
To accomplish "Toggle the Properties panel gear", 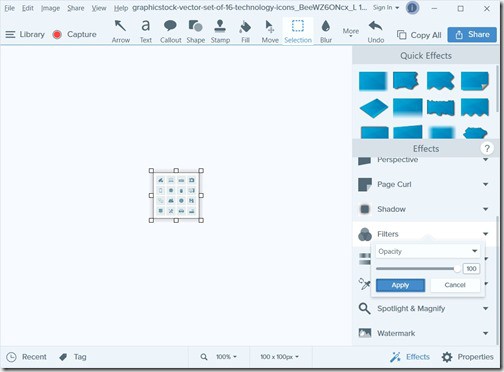I will click(x=467, y=357).
